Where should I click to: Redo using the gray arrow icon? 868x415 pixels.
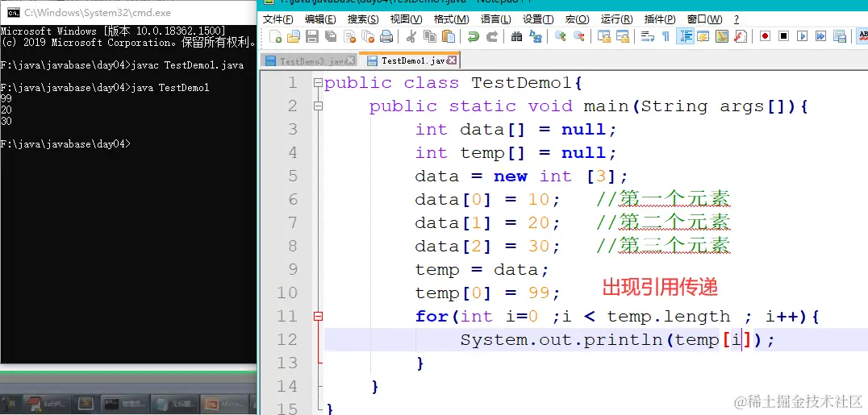(491, 36)
